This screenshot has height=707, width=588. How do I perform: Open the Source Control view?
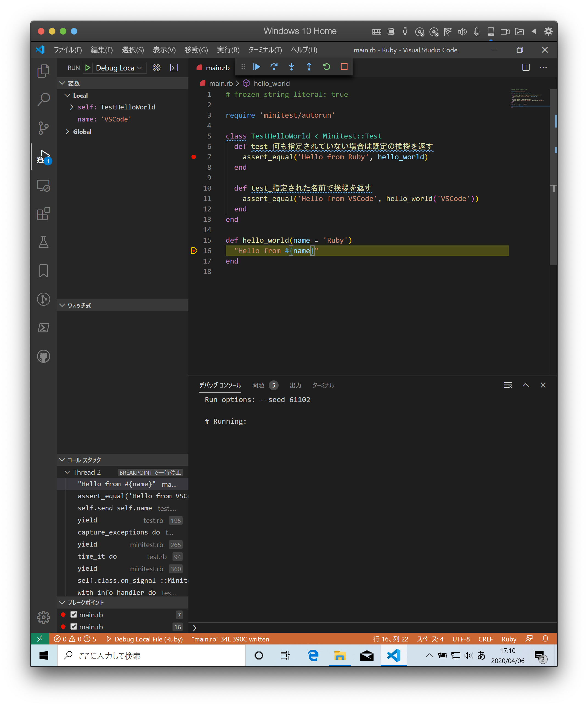click(x=43, y=128)
